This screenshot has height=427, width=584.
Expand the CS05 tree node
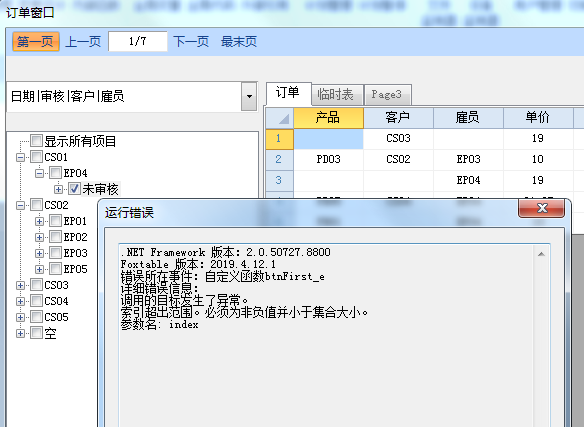[x=20, y=317]
